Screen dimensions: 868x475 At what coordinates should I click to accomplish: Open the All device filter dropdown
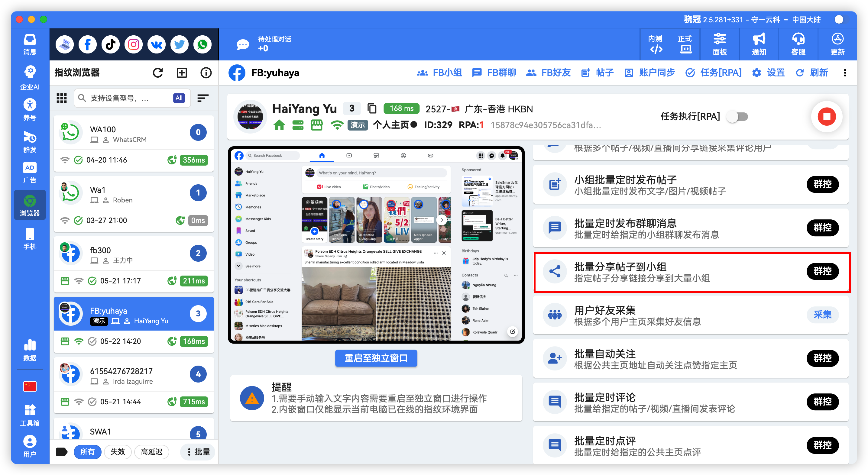(179, 98)
